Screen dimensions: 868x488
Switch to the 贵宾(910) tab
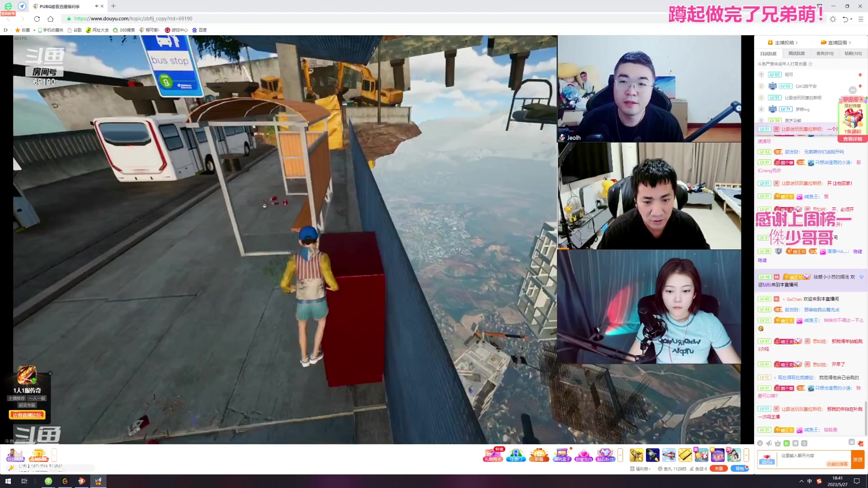825,54
